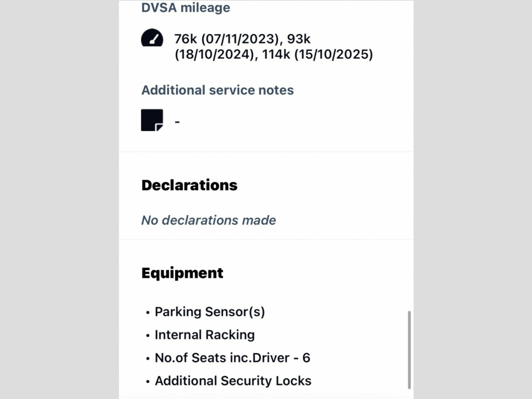This screenshot has width=532, height=399.
Task: Select the DVSA mileage heading
Action: coord(185,8)
